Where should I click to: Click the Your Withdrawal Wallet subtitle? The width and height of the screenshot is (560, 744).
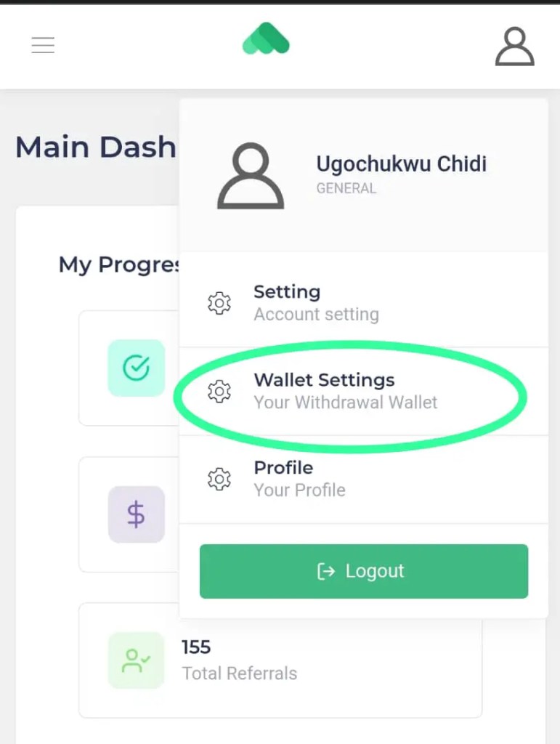(x=345, y=403)
